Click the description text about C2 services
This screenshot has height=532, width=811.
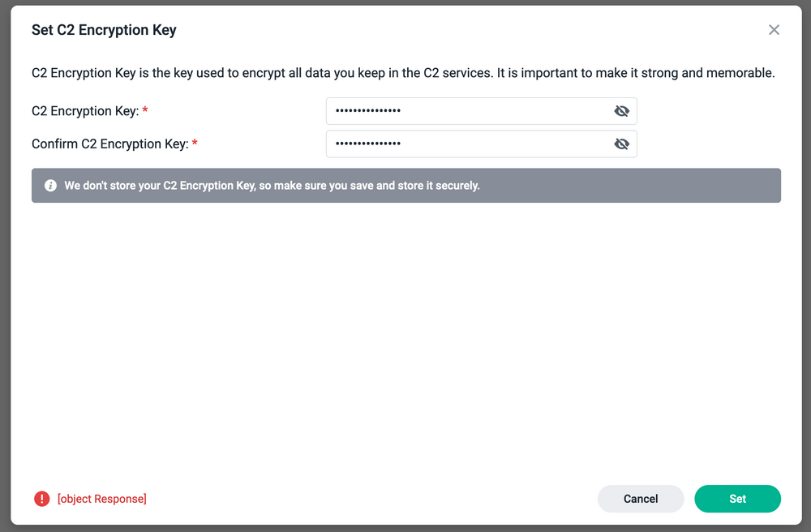403,73
